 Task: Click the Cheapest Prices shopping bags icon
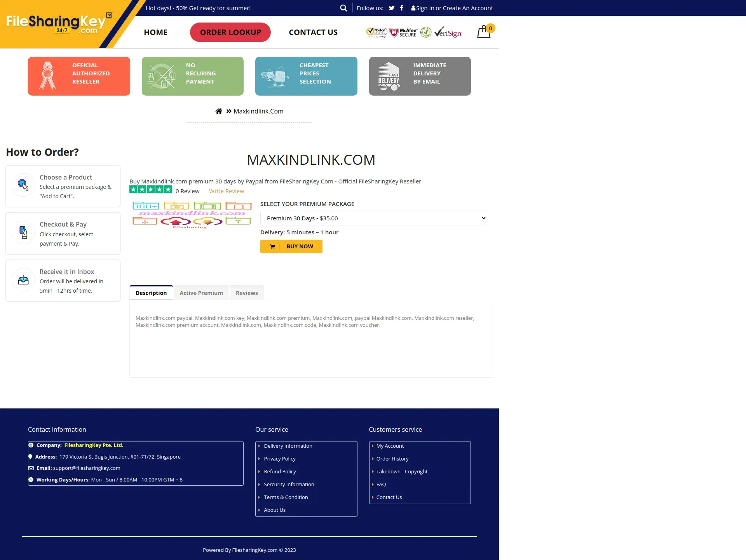[x=275, y=76]
